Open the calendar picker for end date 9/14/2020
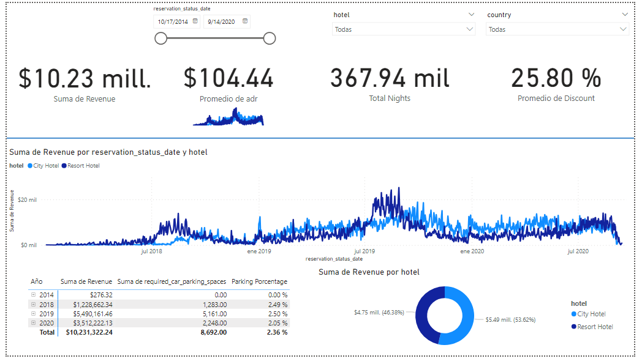Image resolution: width=642 pixels, height=364 pixels. (x=245, y=21)
